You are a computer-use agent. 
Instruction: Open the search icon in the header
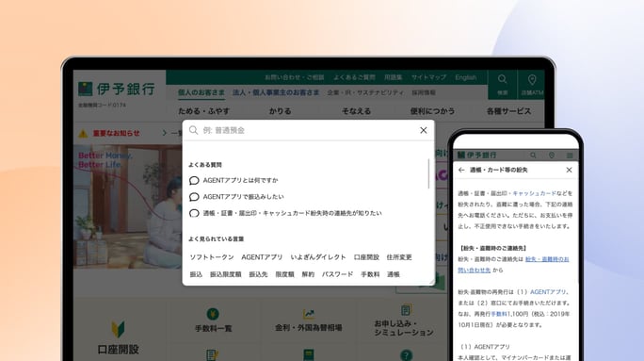pos(503,84)
